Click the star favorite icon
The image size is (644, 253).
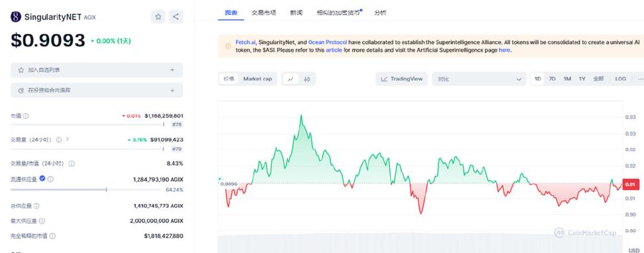(x=158, y=17)
